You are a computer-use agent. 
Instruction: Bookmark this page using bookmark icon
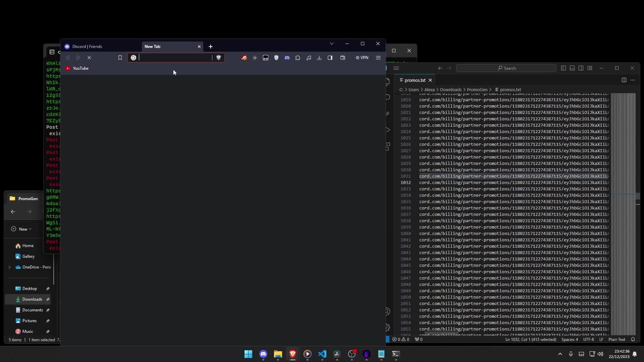click(120, 58)
